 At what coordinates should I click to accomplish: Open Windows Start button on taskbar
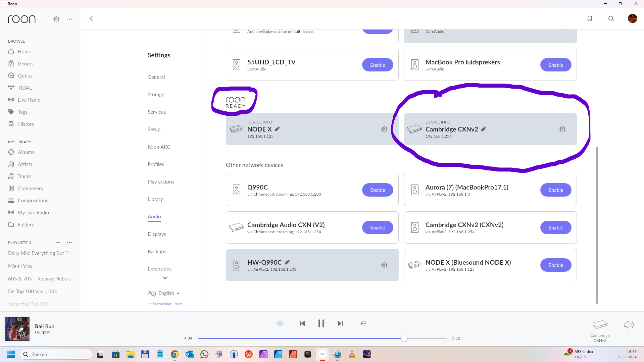[11, 354]
